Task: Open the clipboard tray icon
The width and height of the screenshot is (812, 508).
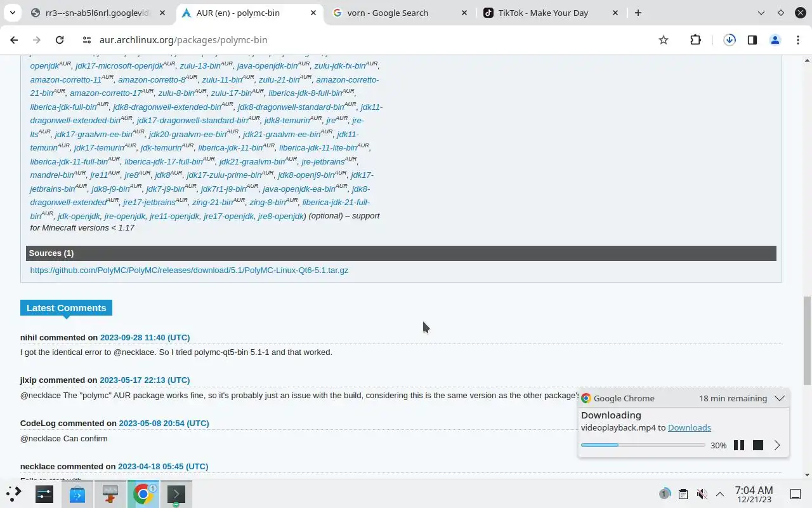Action: (x=683, y=493)
